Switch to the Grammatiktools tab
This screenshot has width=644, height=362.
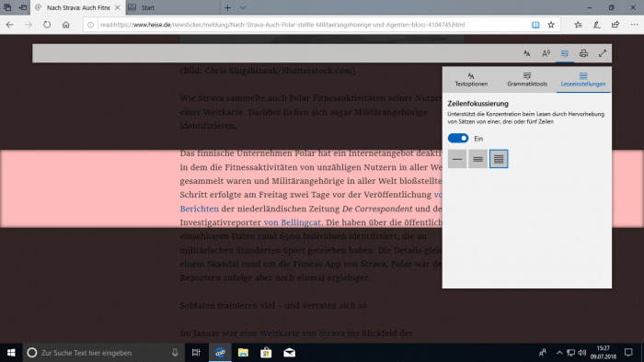pyautogui.click(x=527, y=80)
